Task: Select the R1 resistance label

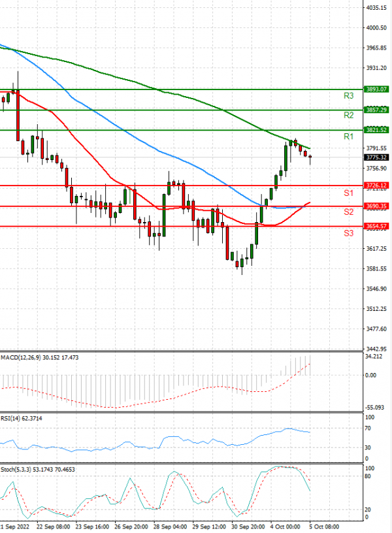Action: coord(348,137)
